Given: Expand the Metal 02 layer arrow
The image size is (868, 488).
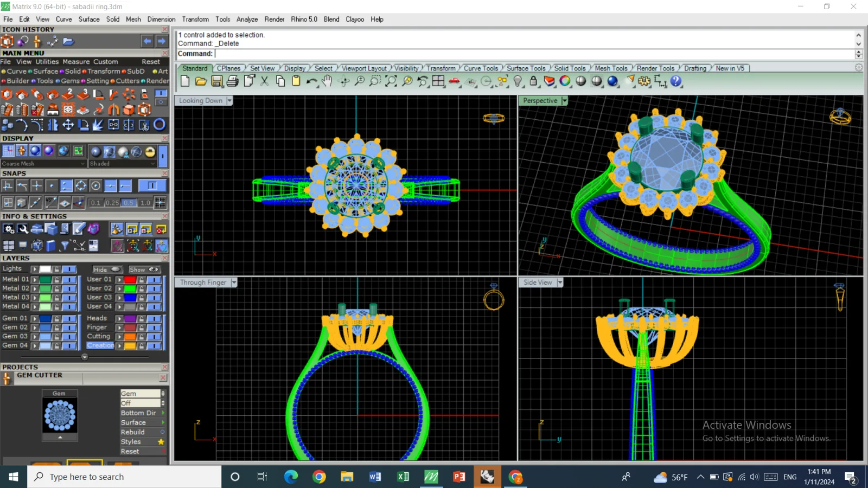Looking at the screenshot, I should tap(35, 289).
